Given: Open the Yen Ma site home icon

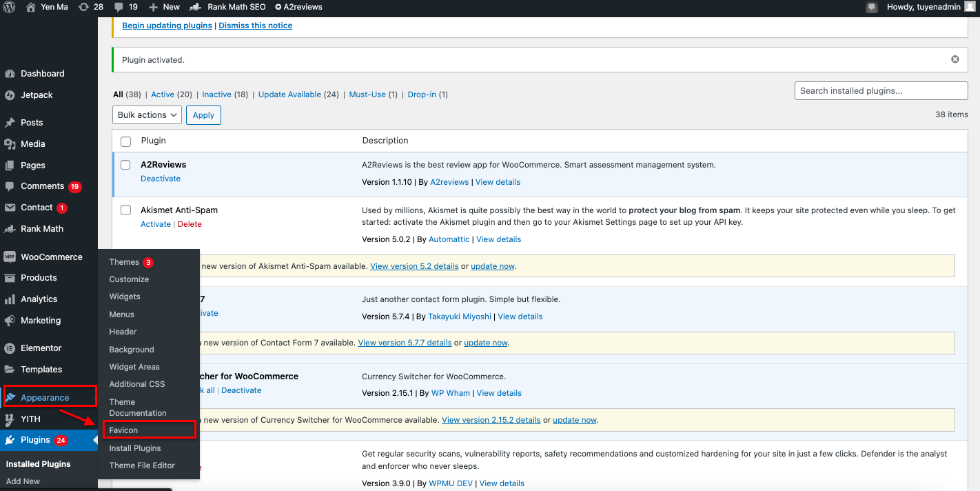Looking at the screenshot, I should coord(31,7).
